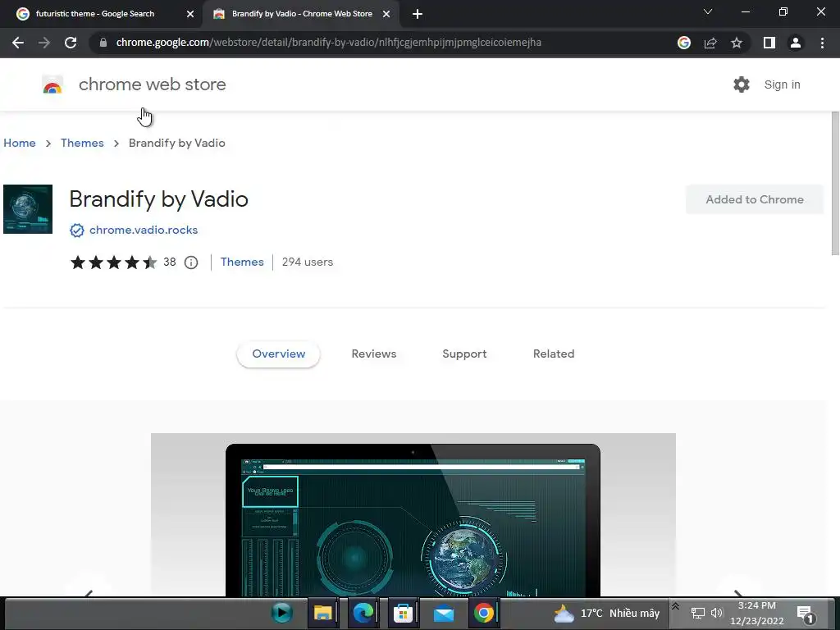Image resolution: width=840 pixels, height=630 pixels.
Task: Share this page via share icon
Action: [x=710, y=43]
